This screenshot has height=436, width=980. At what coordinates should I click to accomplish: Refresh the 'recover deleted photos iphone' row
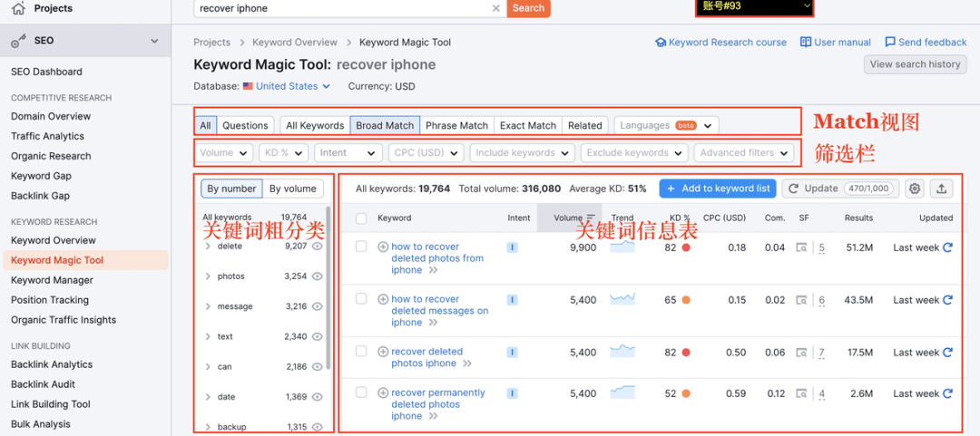(x=948, y=353)
